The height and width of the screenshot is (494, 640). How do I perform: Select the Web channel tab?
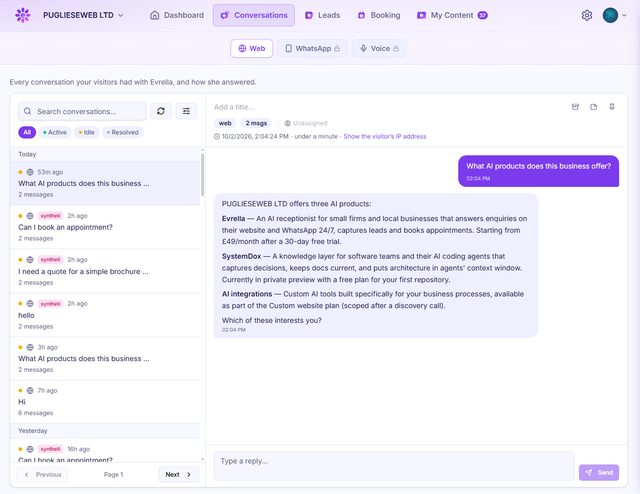[x=251, y=48]
